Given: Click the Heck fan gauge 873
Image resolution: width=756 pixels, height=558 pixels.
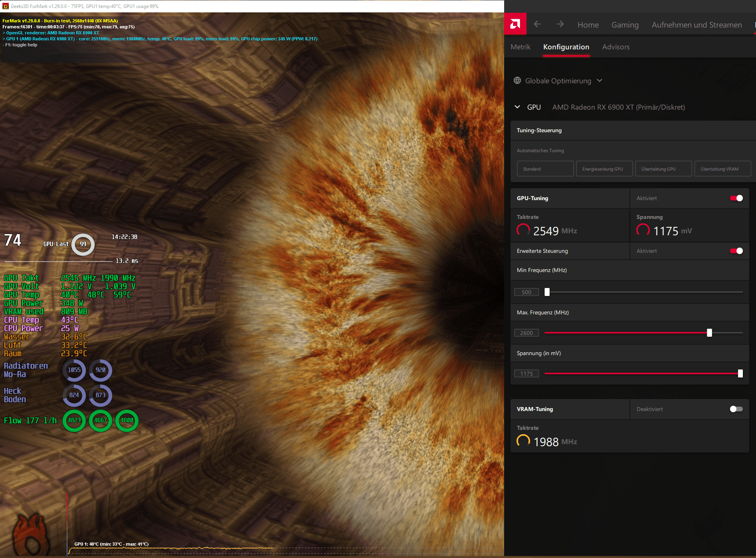Looking at the screenshot, I should [101, 395].
